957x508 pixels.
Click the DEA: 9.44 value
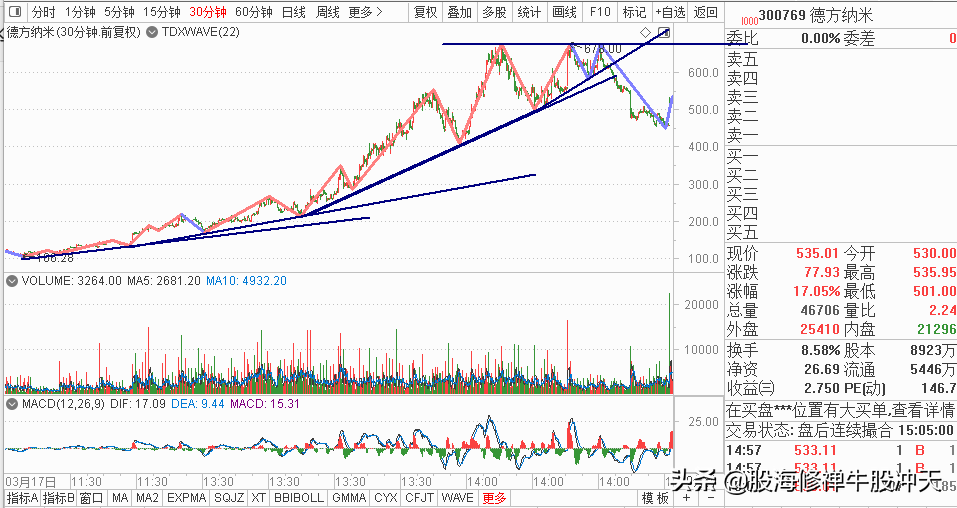[x=198, y=404]
